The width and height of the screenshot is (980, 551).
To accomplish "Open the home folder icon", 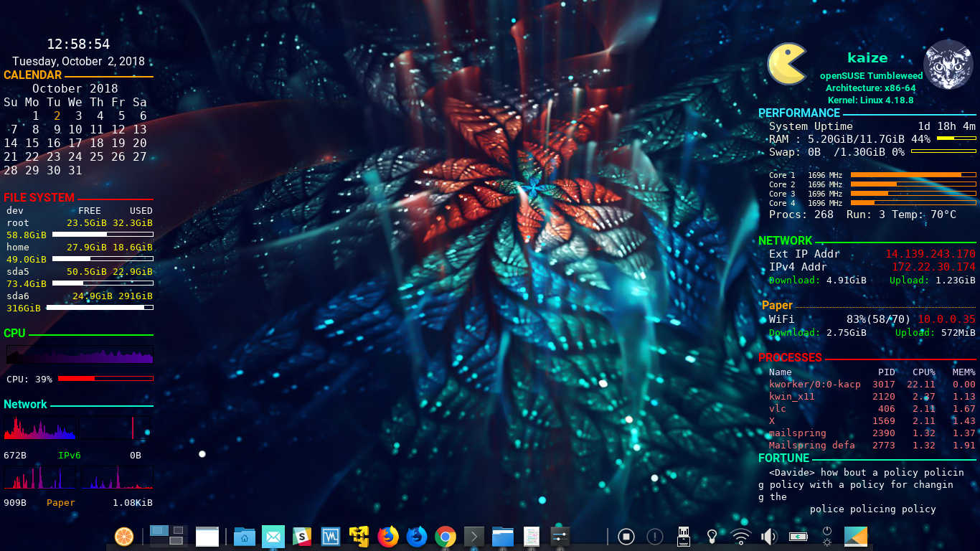I will coord(245,536).
